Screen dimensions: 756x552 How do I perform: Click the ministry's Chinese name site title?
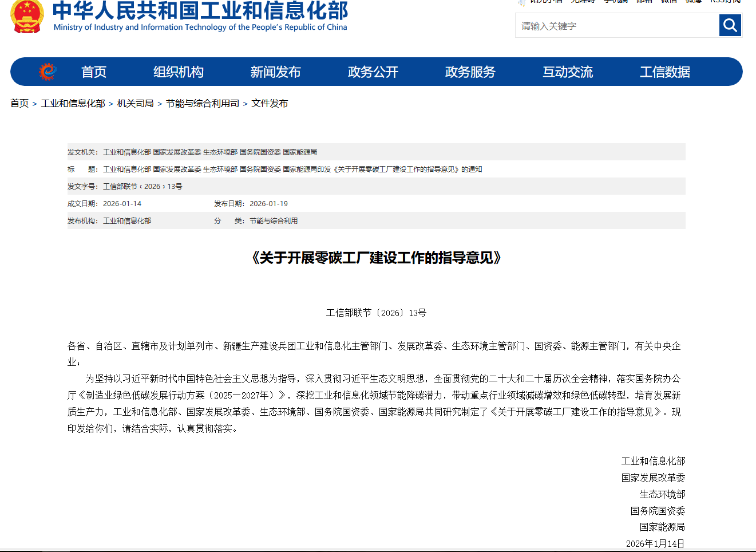pyautogui.click(x=200, y=10)
